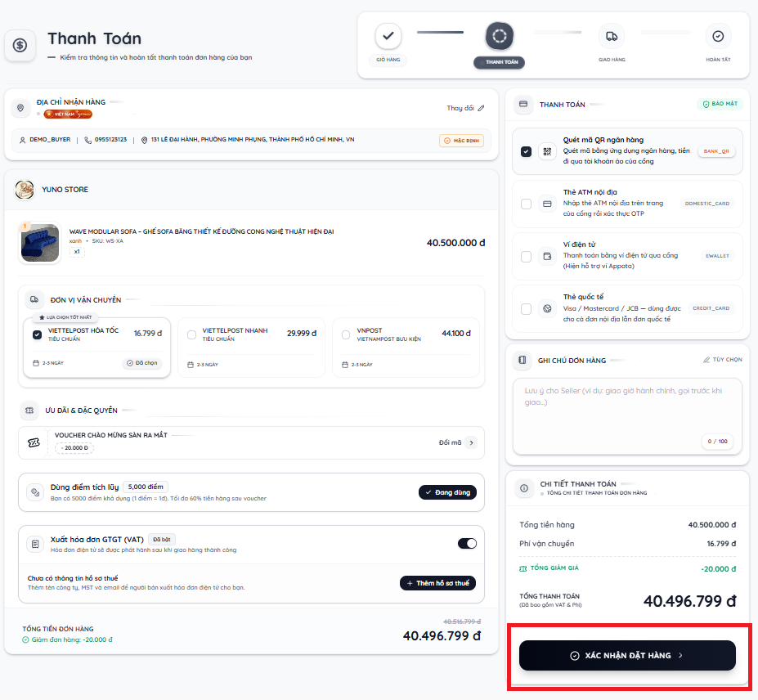Screen dimensions: 758x700
Task: Click the Đang dùng points button
Action: 447,492
